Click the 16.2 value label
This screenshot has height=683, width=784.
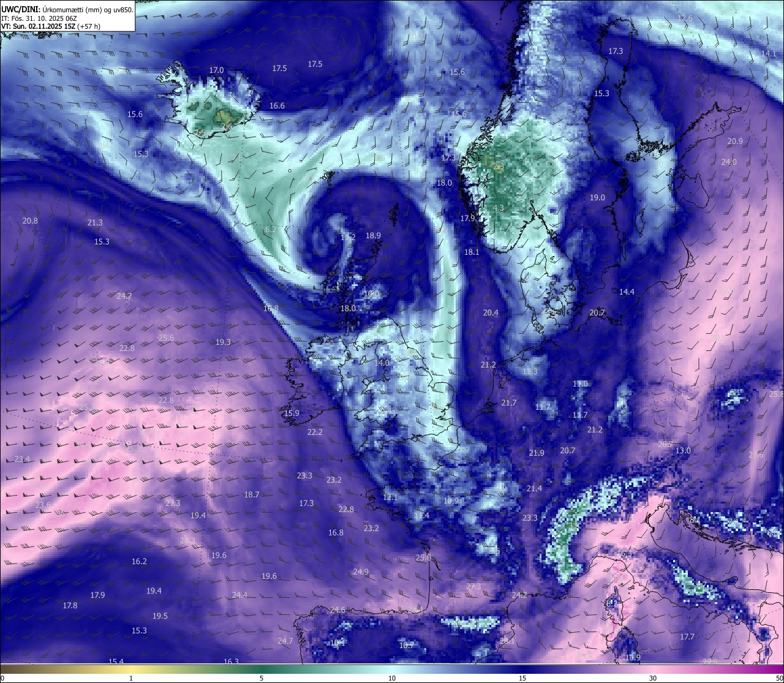click(x=139, y=562)
